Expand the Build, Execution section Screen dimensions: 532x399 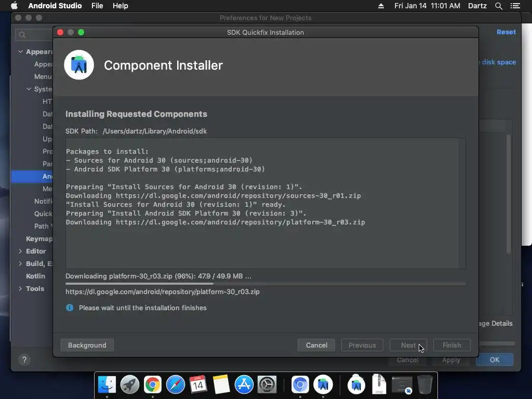[x=20, y=263]
